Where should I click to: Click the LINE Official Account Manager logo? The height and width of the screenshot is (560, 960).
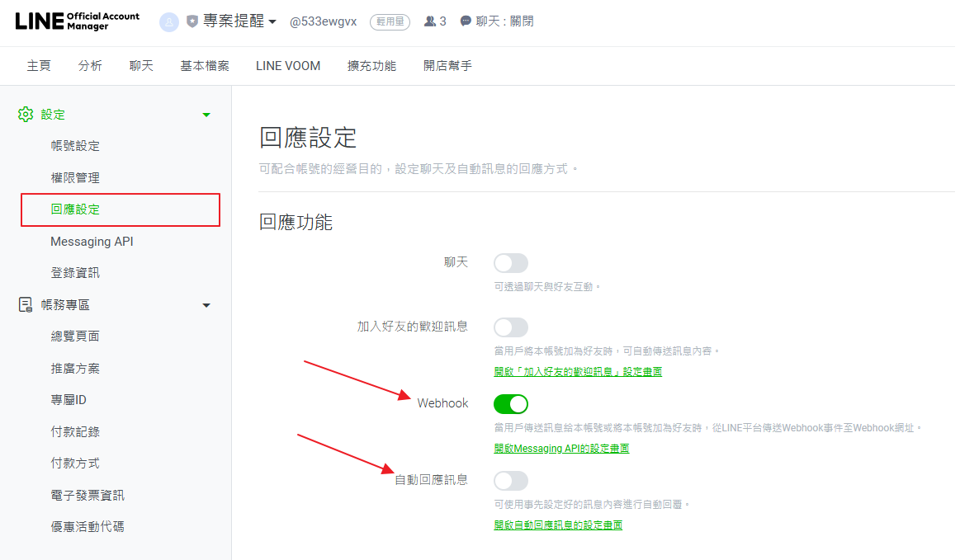click(x=77, y=21)
